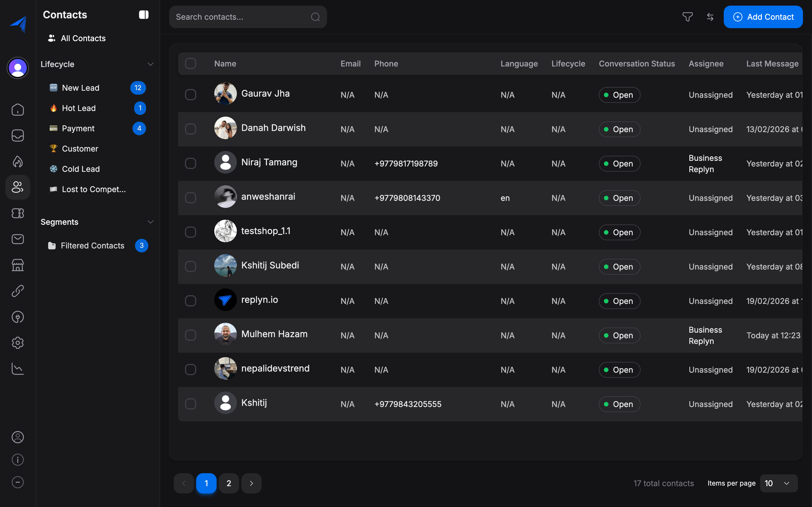Open the items per page dropdown

pyautogui.click(x=778, y=483)
